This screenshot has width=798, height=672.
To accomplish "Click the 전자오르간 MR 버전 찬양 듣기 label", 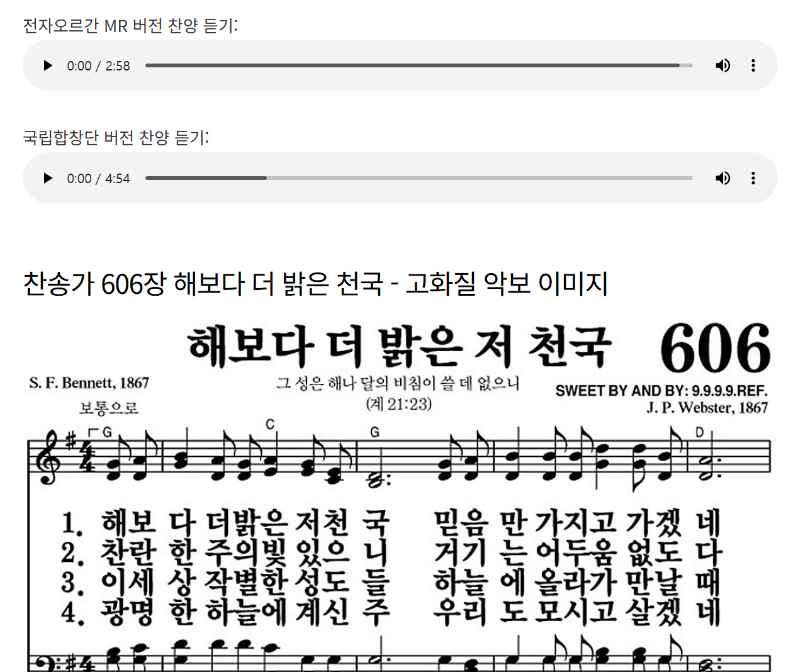I will (x=130, y=26).
